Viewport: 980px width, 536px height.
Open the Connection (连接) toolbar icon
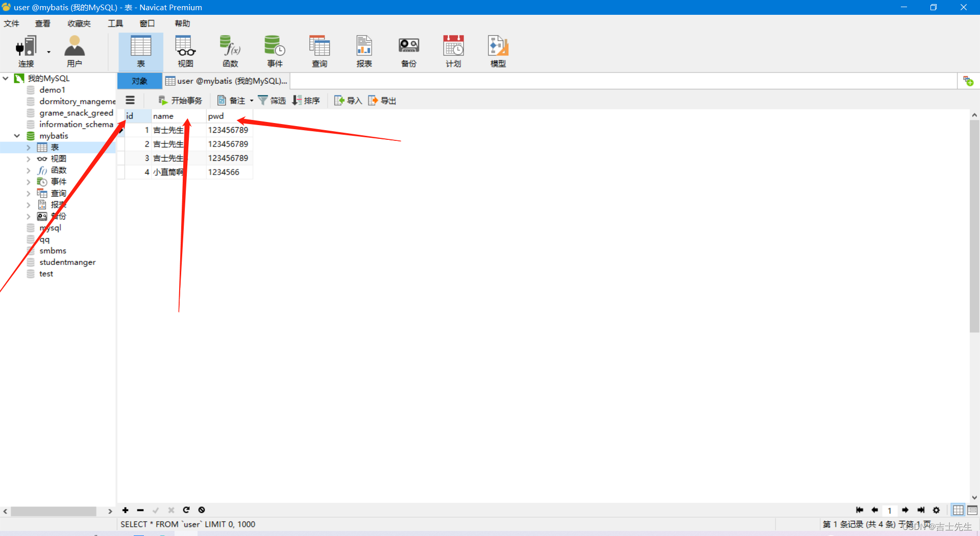(26, 51)
